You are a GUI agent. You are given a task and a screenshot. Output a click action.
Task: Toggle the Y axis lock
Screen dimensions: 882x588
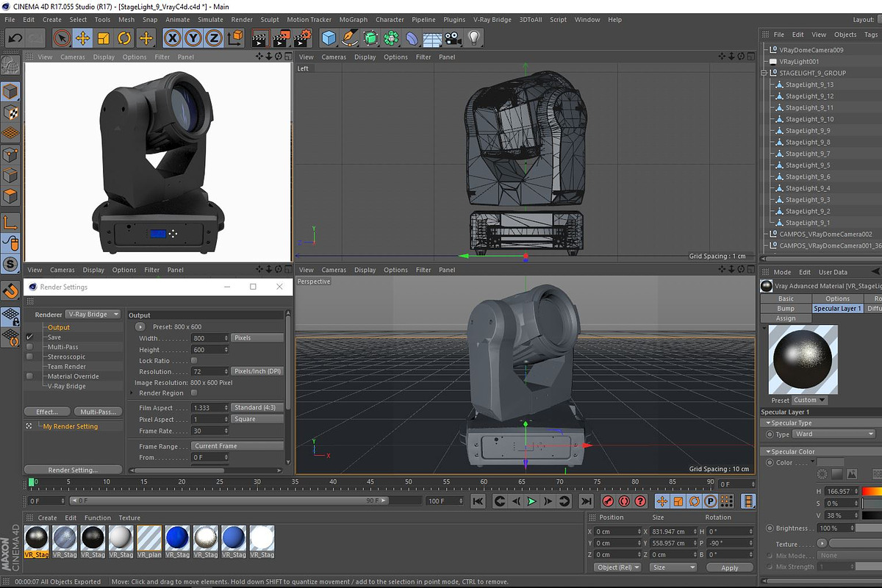pos(193,38)
